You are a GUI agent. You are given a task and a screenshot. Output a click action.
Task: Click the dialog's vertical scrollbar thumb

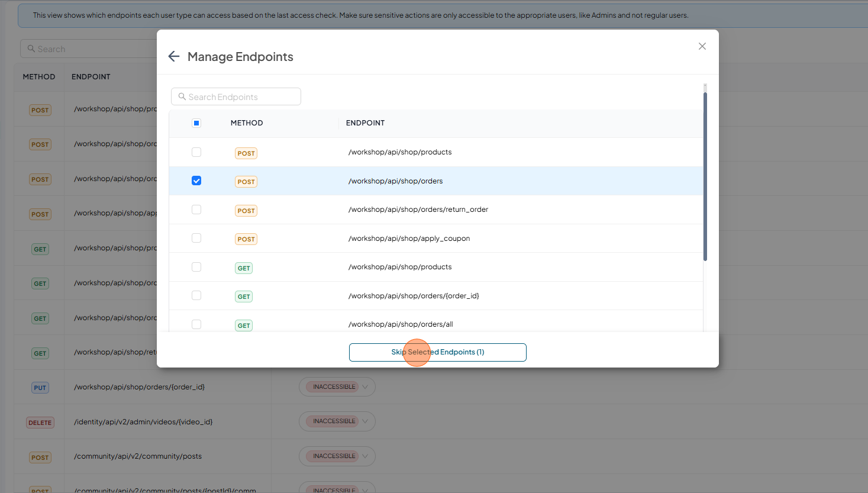705,176
